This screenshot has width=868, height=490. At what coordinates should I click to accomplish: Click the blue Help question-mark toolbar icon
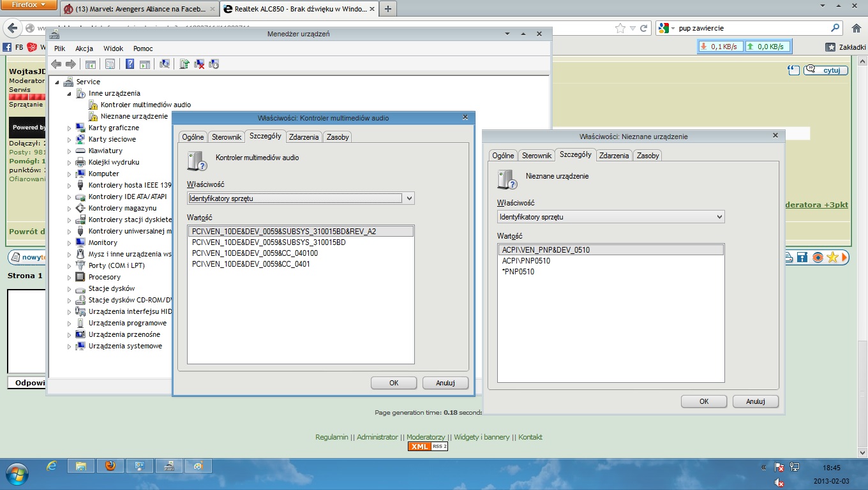130,64
